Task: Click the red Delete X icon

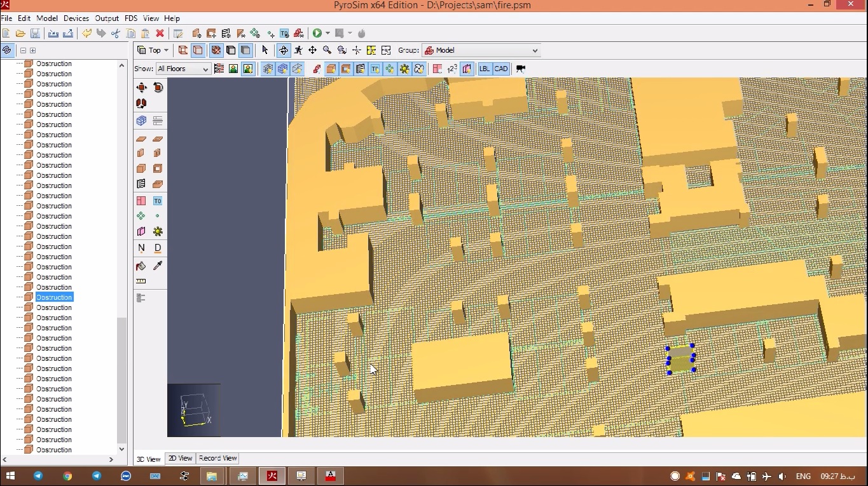Action: tap(160, 33)
